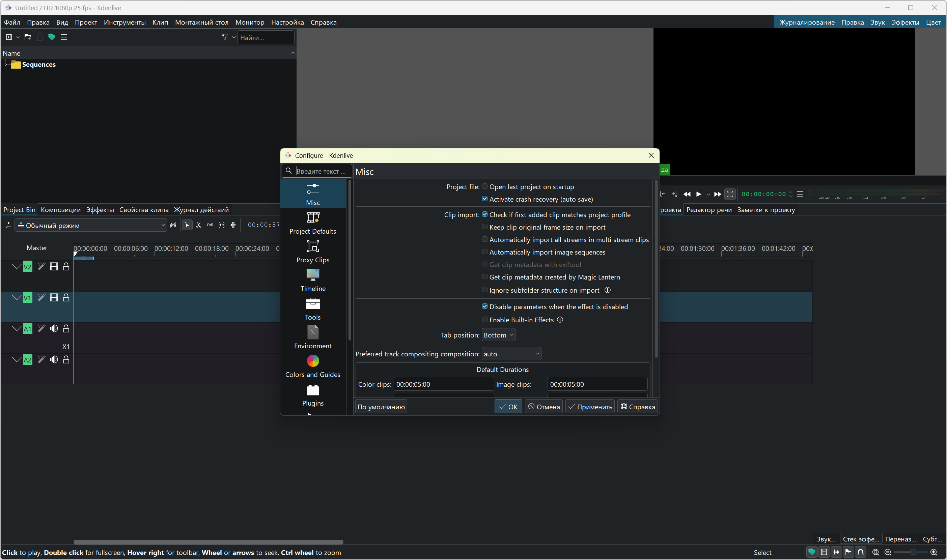This screenshot has width=947, height=560.
Task: Lock the V2 video track
Action: pos(66,267)
